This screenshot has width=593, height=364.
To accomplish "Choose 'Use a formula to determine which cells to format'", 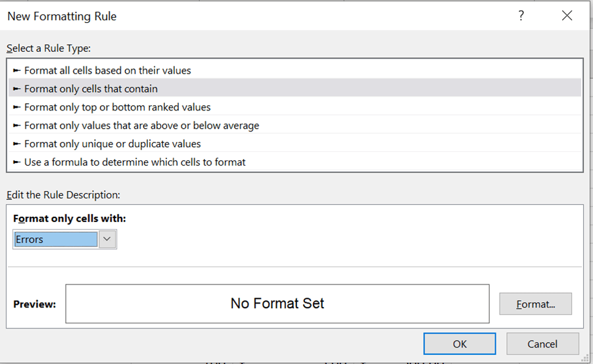I will (x=135, y=162).
